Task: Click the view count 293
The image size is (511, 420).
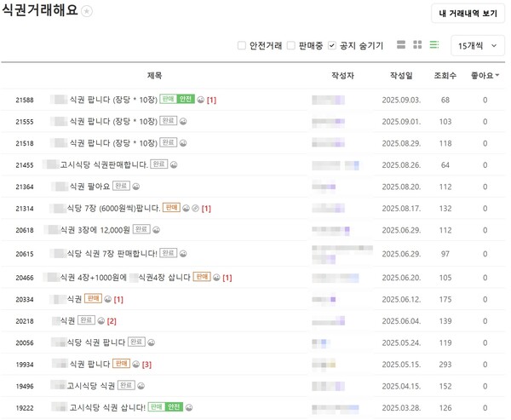Action: [445, 365]
